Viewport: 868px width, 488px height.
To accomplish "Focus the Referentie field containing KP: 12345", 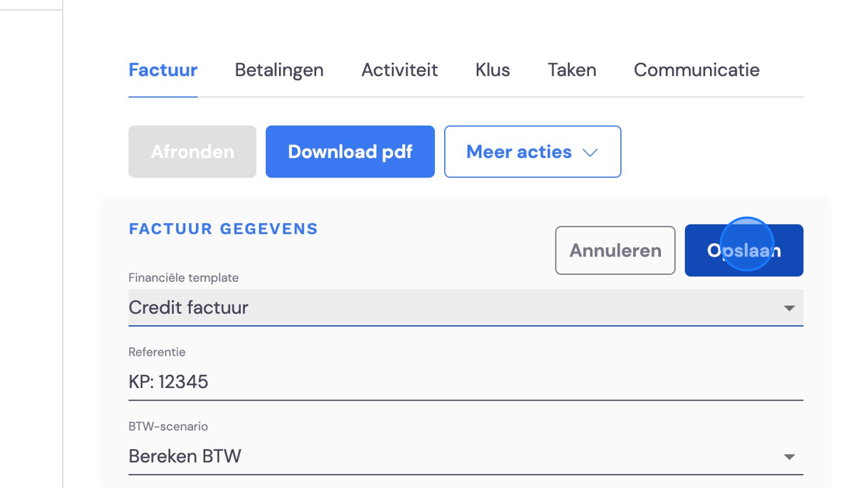I will tap(466, 382).
